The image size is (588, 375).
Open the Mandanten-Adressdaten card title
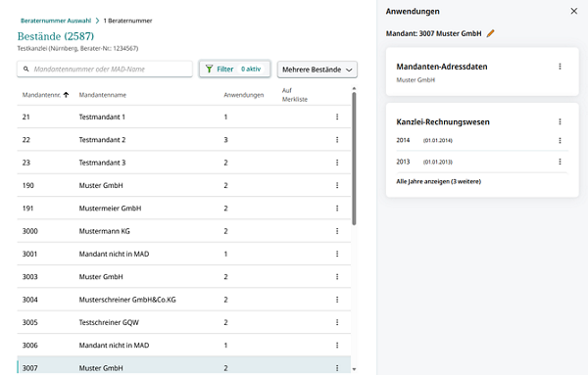(442, 67)
